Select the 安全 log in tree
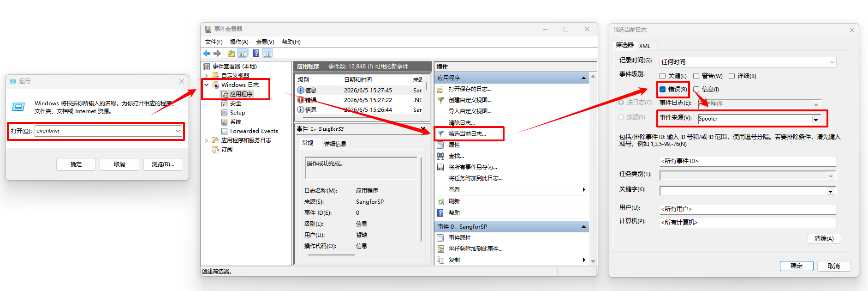 tap(236, 103)
